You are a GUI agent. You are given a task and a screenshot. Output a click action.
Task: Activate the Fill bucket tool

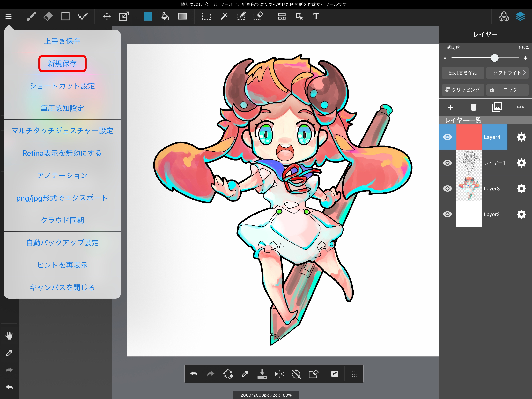(x=165, y=16)
